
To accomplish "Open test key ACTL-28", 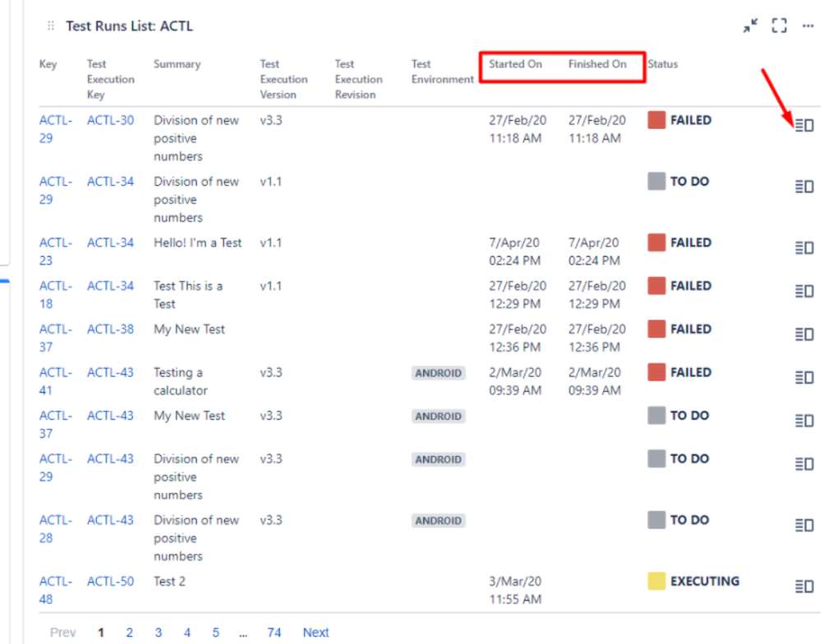I will tap(56, 529).
